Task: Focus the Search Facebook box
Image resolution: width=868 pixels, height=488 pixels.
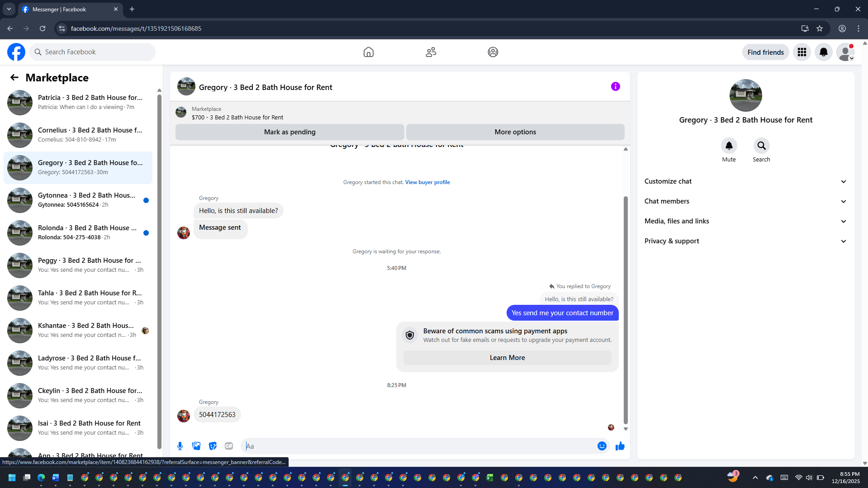Action: (x=93, y=52)
